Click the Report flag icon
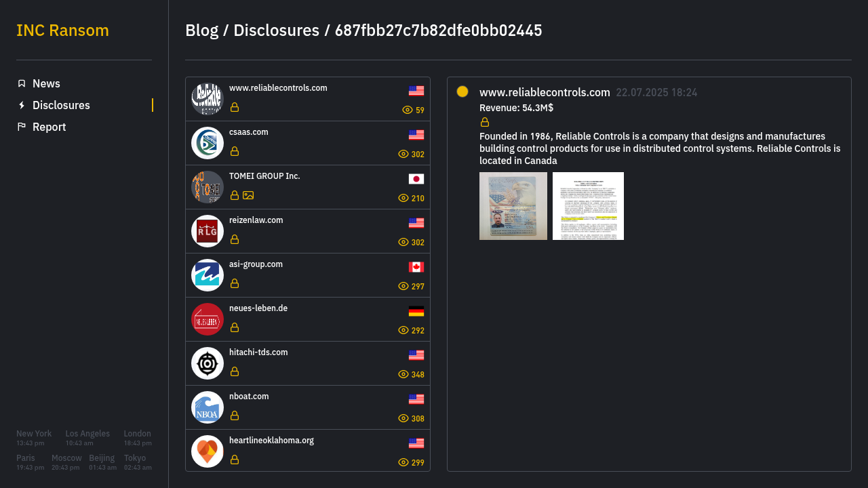Viewport: 868px width, 488px height. [22, 127]
